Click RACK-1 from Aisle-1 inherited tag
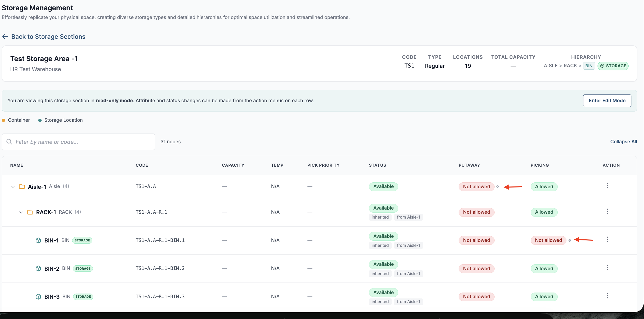Image resolution: width=644 pixels, height=319 pixels. click(408, 217)
